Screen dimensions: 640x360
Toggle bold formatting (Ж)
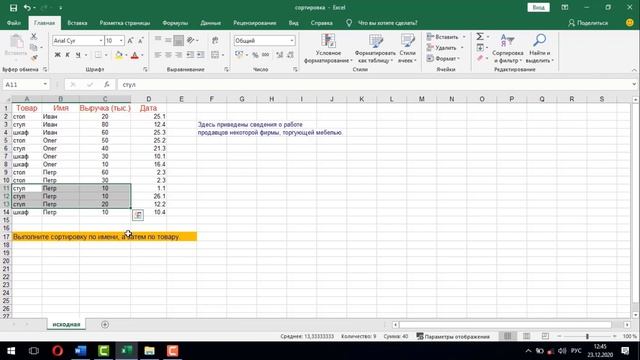pos(58,55)
